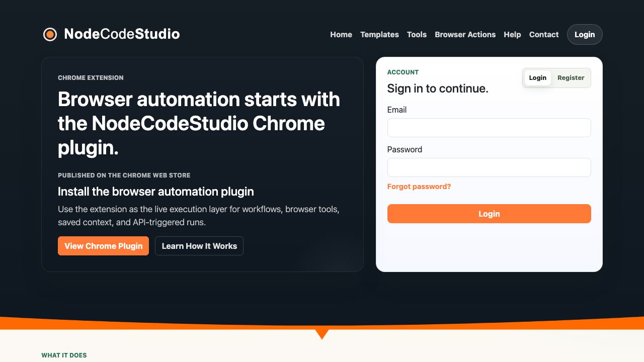Open the Contact nav item
This screenshot has width=644, height=362.
tap(544, 34)
